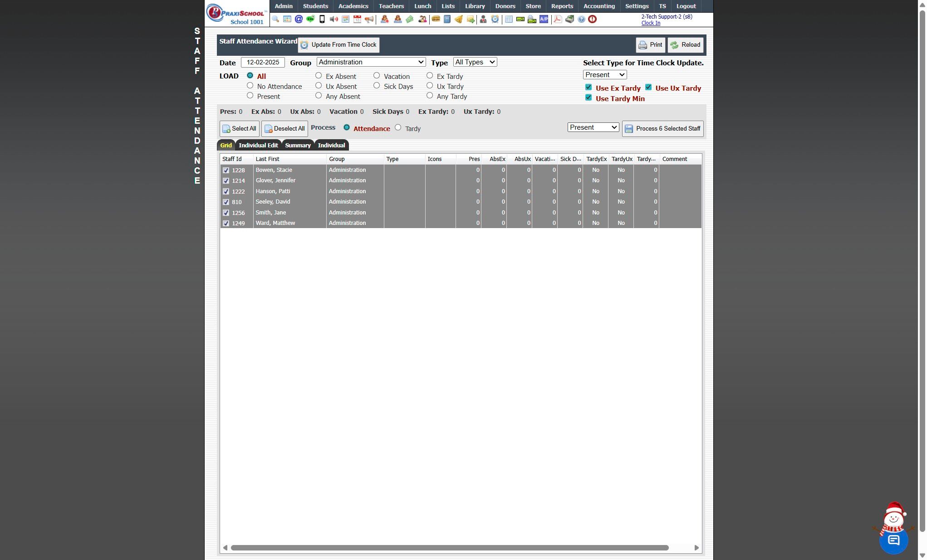Click the green chat bubble icon

coord(310,19)
